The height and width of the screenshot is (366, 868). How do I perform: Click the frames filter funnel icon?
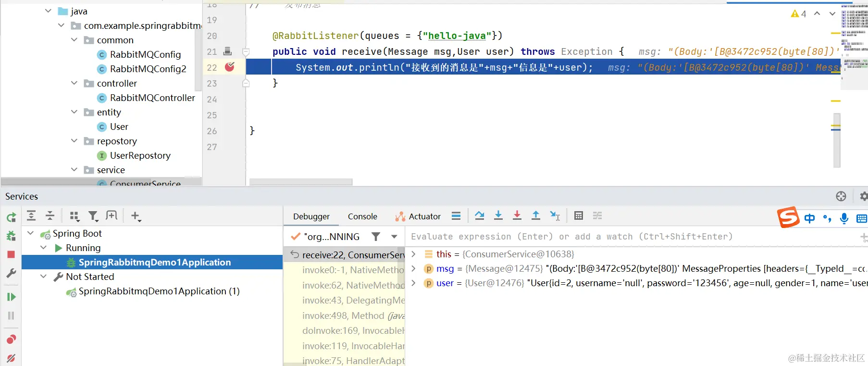pos(376,236)
